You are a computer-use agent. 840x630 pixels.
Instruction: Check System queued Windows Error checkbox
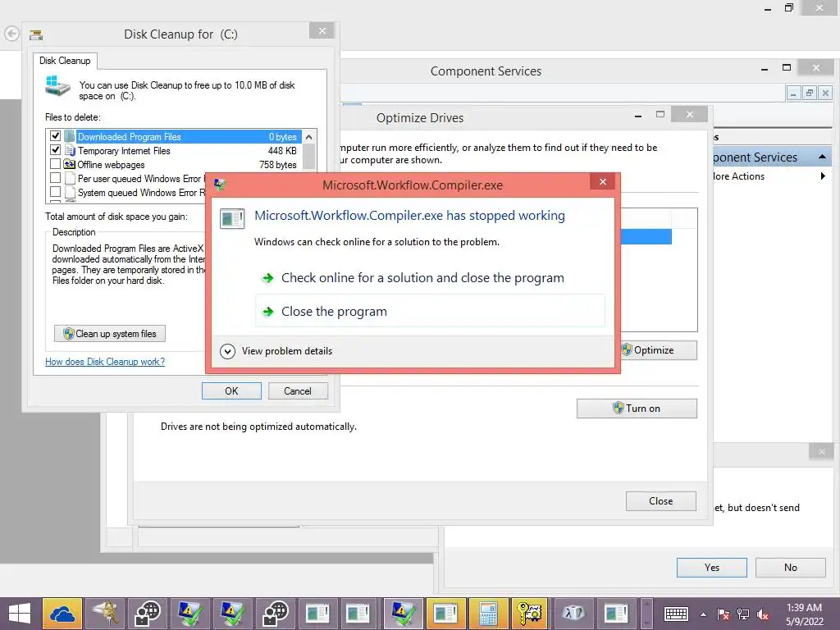[55, 192]
